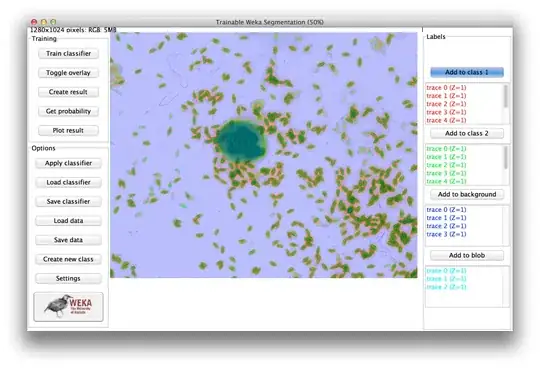The image size is (540, 369).
Task: Click Plot result button
Action: click(x=69, y=131)
